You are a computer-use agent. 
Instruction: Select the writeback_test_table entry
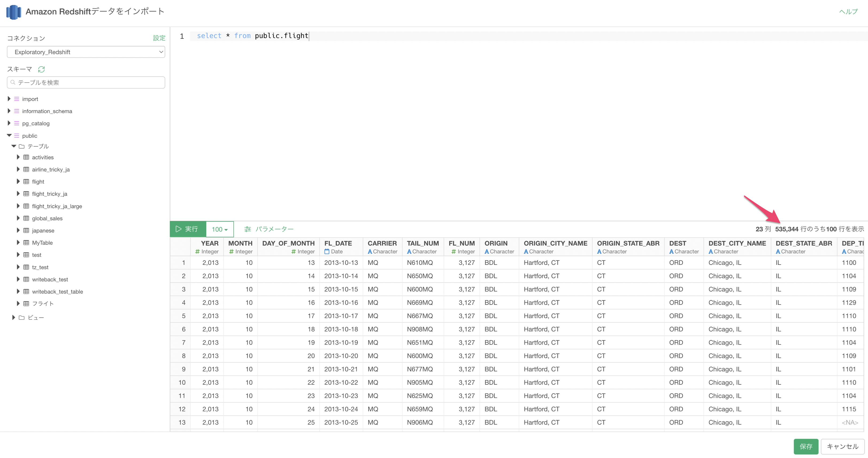click(x=57, y=292)
